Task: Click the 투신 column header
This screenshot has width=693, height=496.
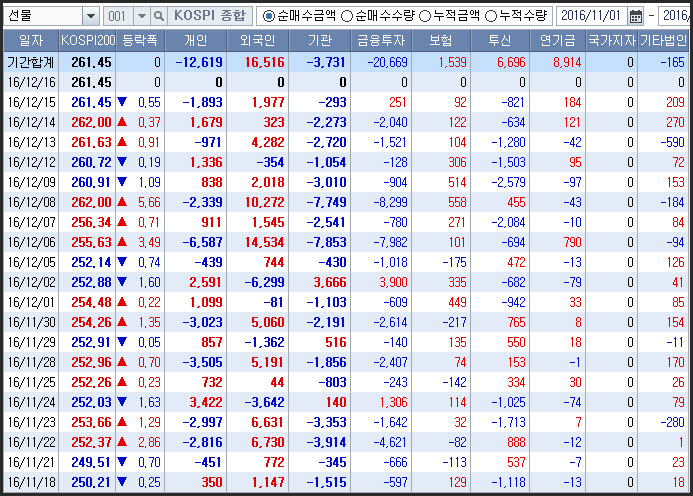Action: click(500, 41)
